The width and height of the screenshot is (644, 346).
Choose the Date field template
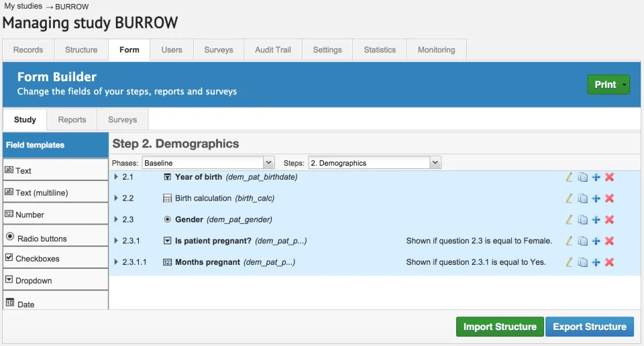(56, 301)
